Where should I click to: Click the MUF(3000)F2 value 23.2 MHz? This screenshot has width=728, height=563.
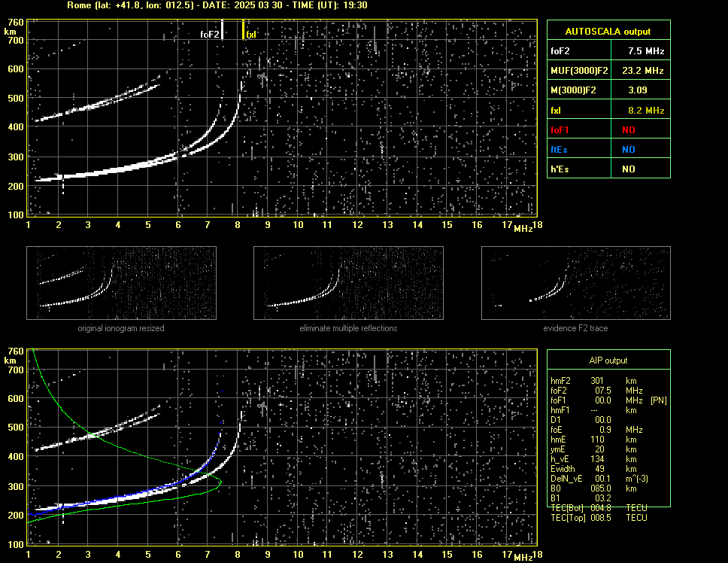(642, 71)
